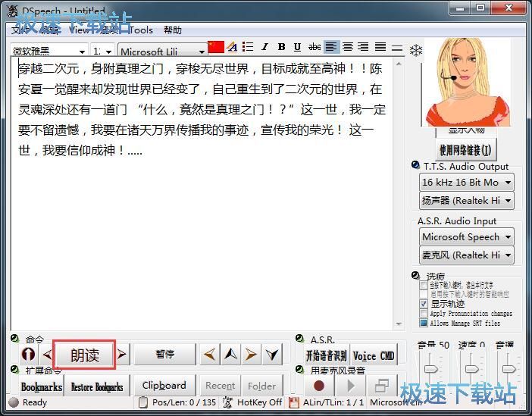This screenshot has width=532, height=416.
Task: Click the down navigation arrow
Action: pos(272,355)
